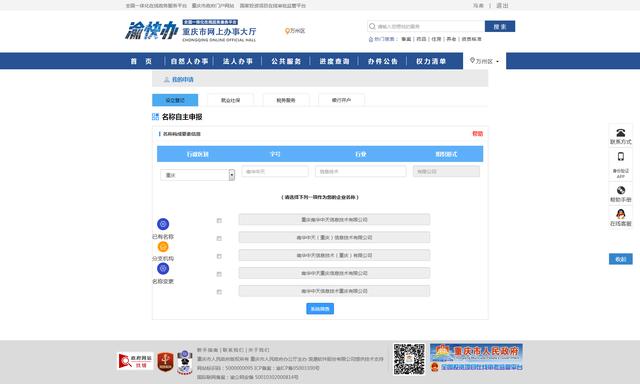This screenshot has width=640, height=384.
Task: Click the police badge icon in footer
Action: 184,362
